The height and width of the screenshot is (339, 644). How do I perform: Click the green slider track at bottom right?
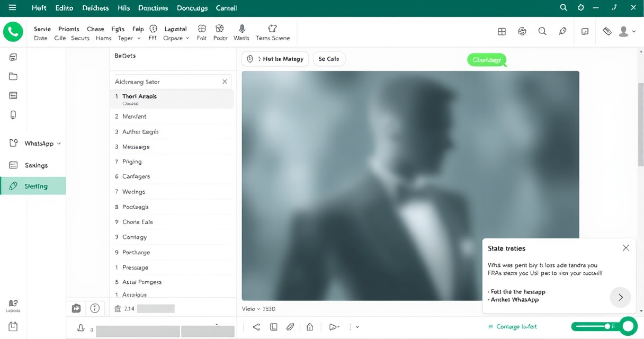(x=589, y=326)
